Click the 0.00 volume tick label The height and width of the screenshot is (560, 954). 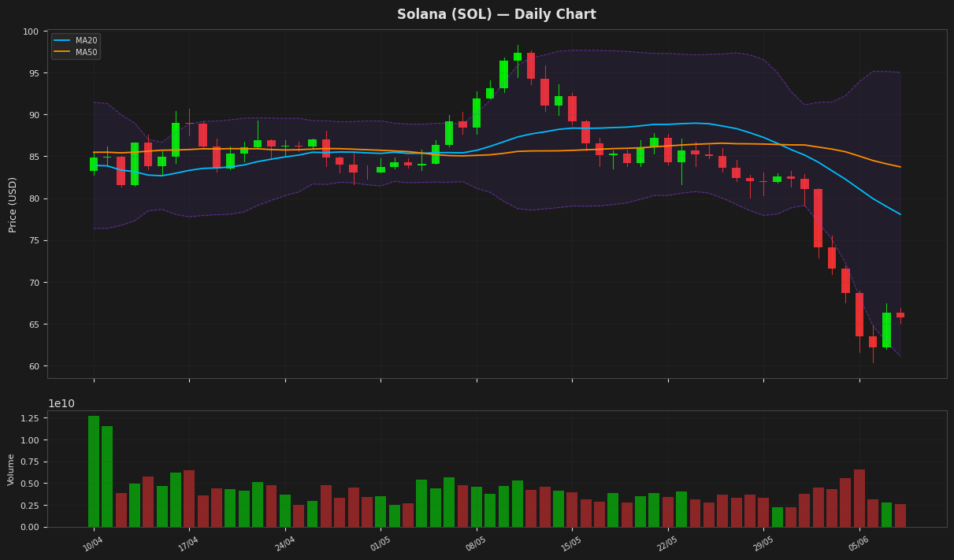pyautogui.click(x=29, y=527)
